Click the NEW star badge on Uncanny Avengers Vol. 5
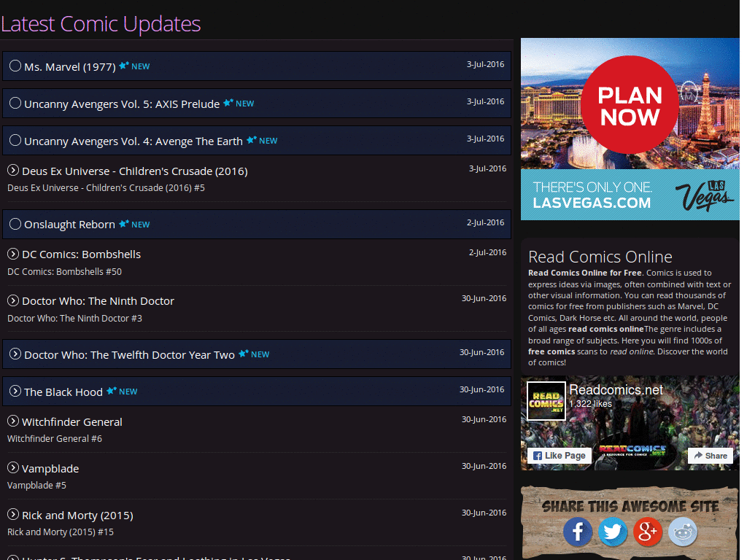This screenshot has width=747, height=560. point(239,104)
